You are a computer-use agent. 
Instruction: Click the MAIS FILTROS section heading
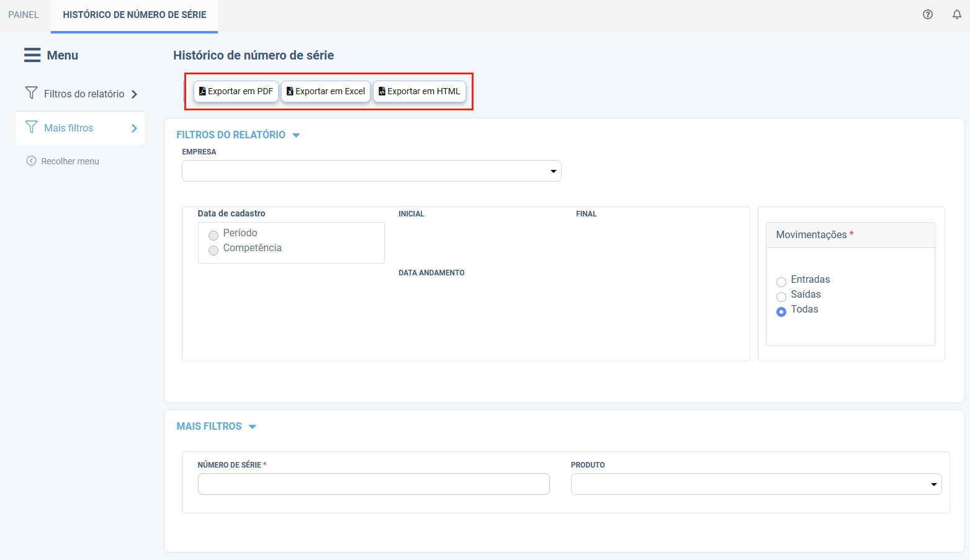pos(209,426)
